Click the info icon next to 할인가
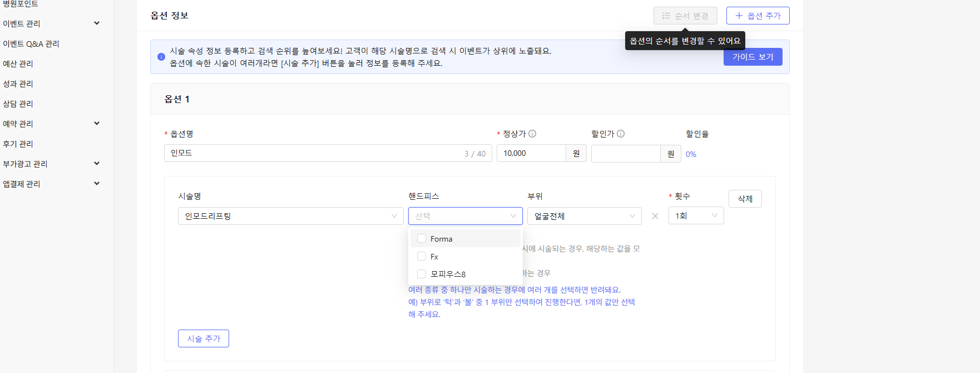 (621, 134)
